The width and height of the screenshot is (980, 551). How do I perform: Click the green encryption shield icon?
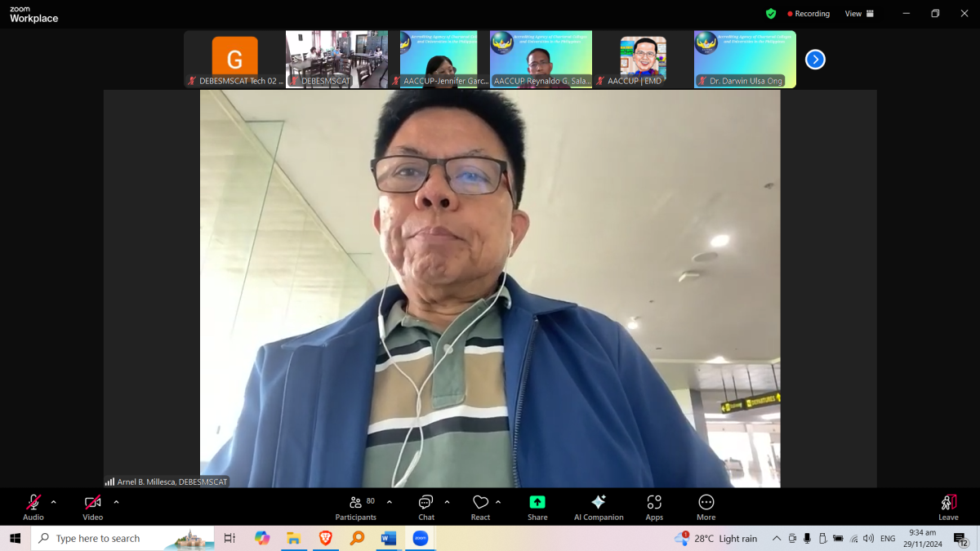[771, 14]
